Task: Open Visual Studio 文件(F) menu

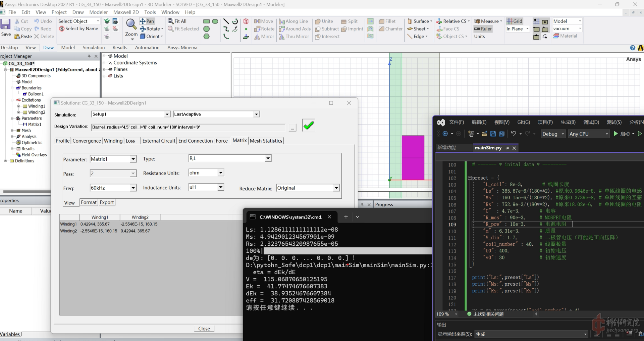Action: coord(457,122)
